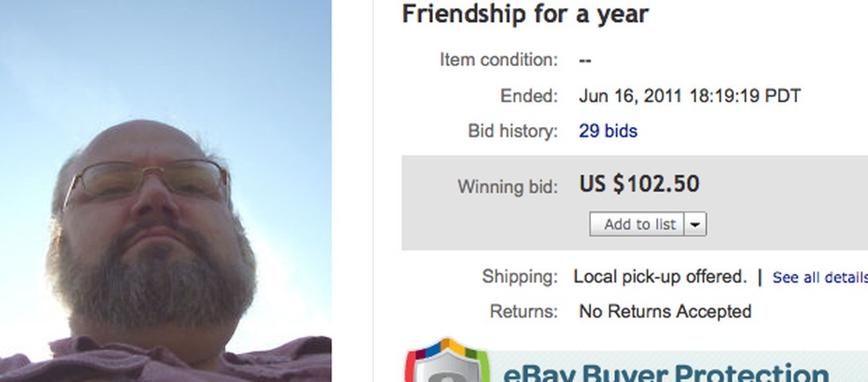Click the US $102.50 winning bid amount
868x382 pixels.
click(639, 184)
